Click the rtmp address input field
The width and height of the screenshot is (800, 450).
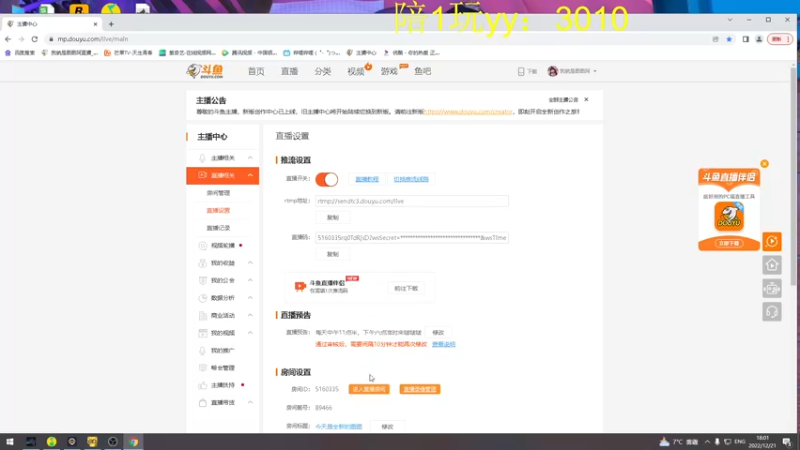click(412, 201)
